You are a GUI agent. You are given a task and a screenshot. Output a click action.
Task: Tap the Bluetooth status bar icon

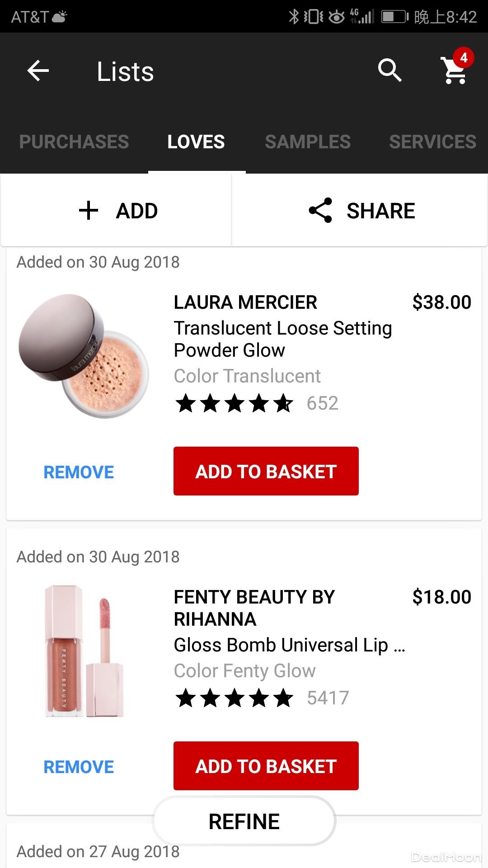tap(294, 17)
